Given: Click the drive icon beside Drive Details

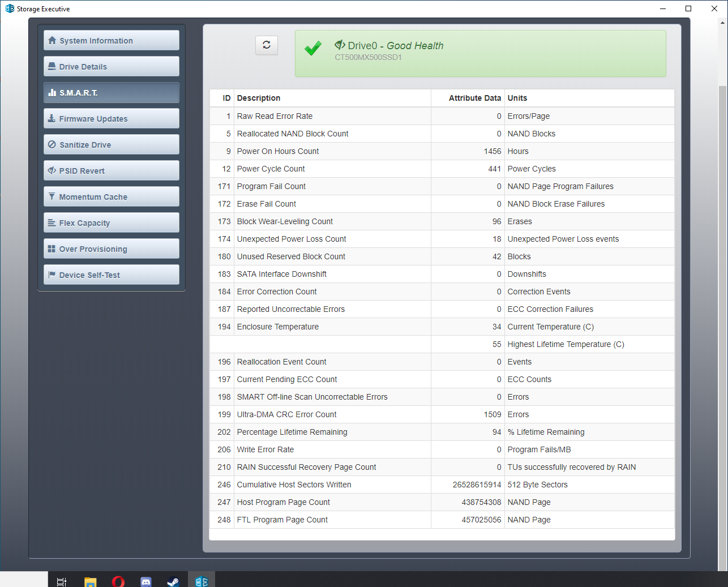Looking at the screenshot, I should click(x=52, y=66).
